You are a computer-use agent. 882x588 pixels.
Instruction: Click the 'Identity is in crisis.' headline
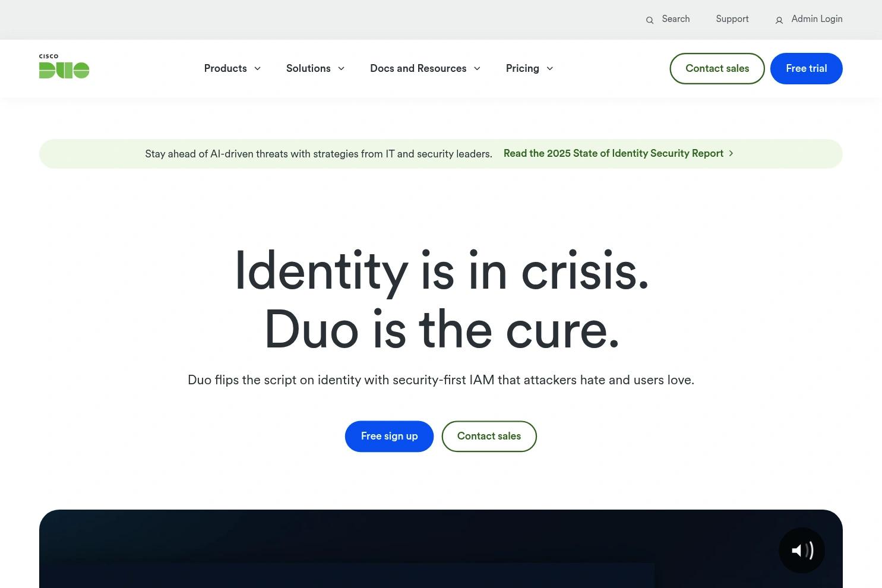(x=442, y=271)
